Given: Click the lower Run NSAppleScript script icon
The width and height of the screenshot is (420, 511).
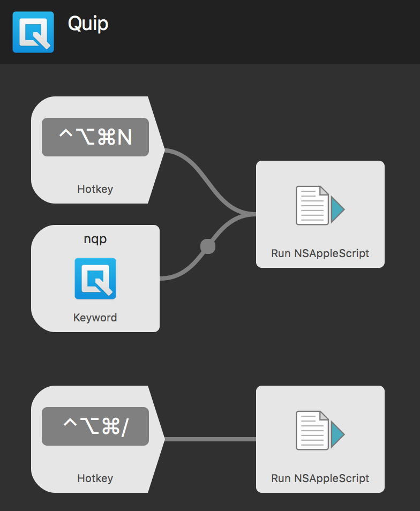Looking at the screenshot, I should (x=320, y=430).
